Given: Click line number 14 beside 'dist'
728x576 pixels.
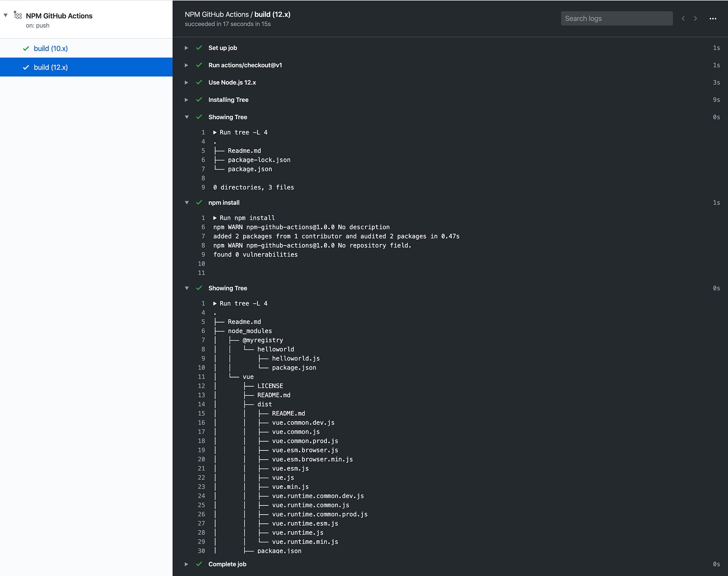Looking at the screenshot, I should coord(202,404).
